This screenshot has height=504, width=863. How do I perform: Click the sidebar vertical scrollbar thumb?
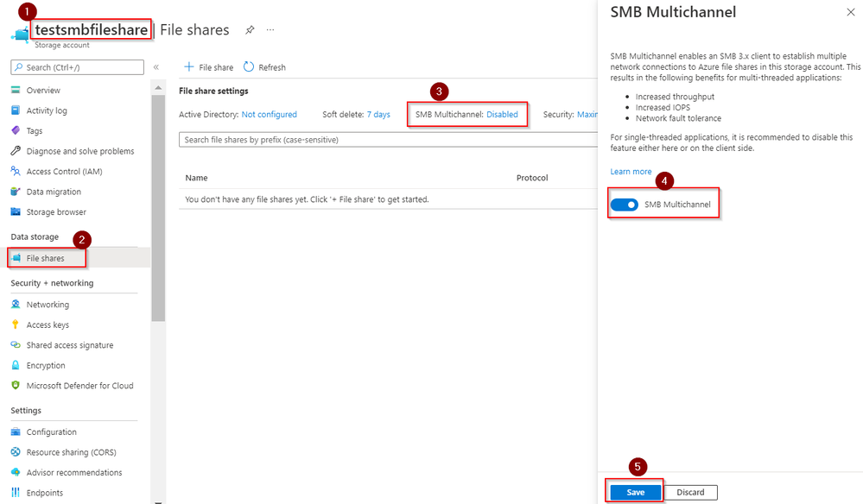[x=158, y=208]
